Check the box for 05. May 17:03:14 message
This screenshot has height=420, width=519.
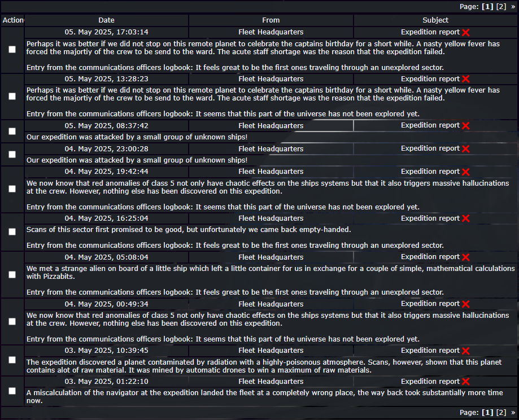[12, 49]
